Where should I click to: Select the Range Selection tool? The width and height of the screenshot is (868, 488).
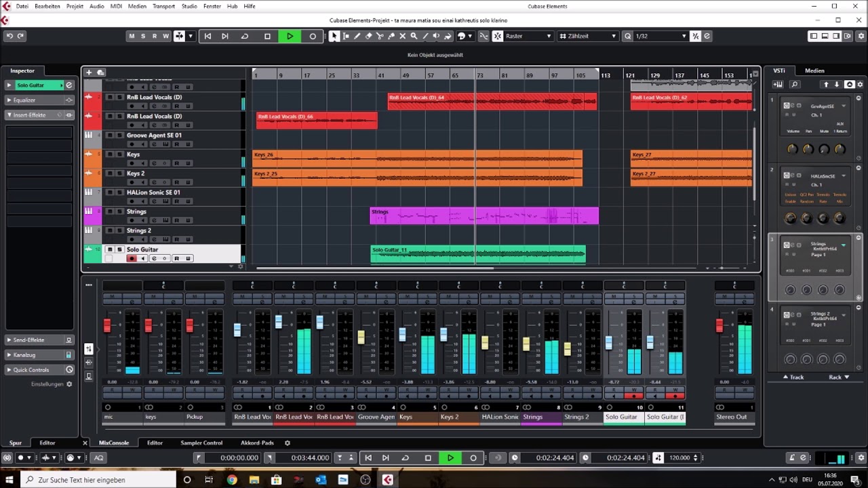(x=346, y=36)
